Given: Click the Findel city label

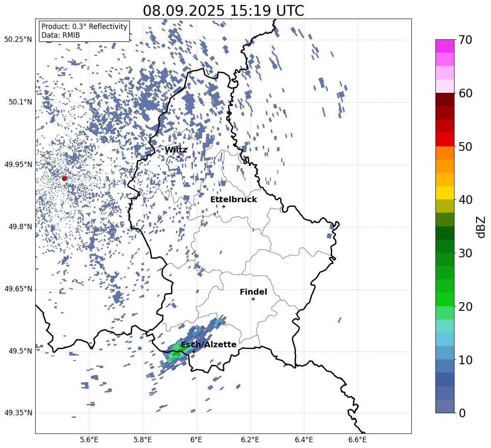Looking at the screenshot, I should (x=253, y=292).
